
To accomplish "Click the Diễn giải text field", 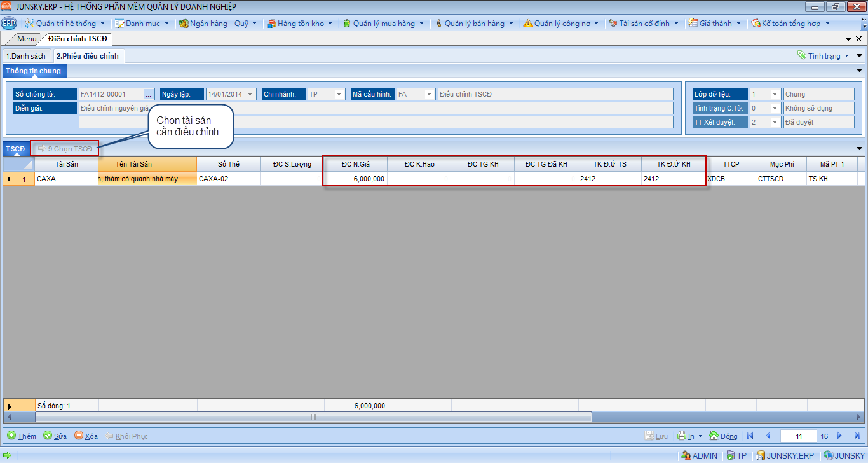I will coord(375,108).
